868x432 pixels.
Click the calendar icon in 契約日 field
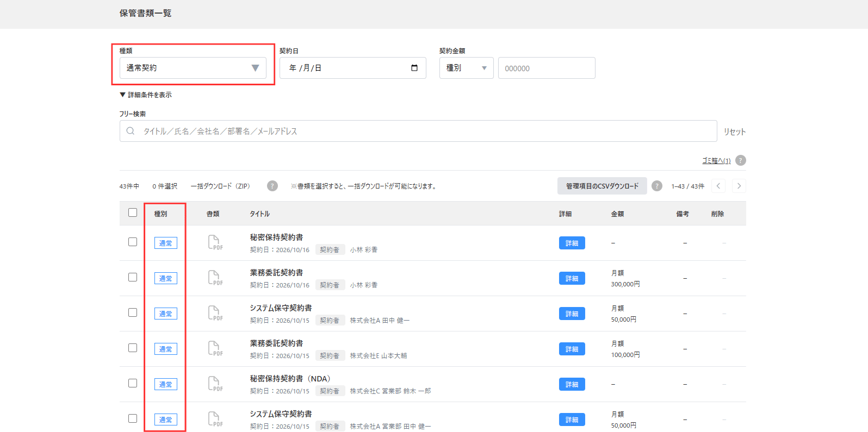pos(414,68)
